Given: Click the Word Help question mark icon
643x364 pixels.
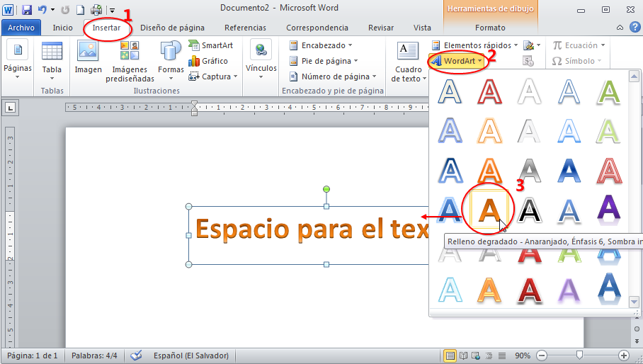Looking at the screenshot, I should [635, 27].
